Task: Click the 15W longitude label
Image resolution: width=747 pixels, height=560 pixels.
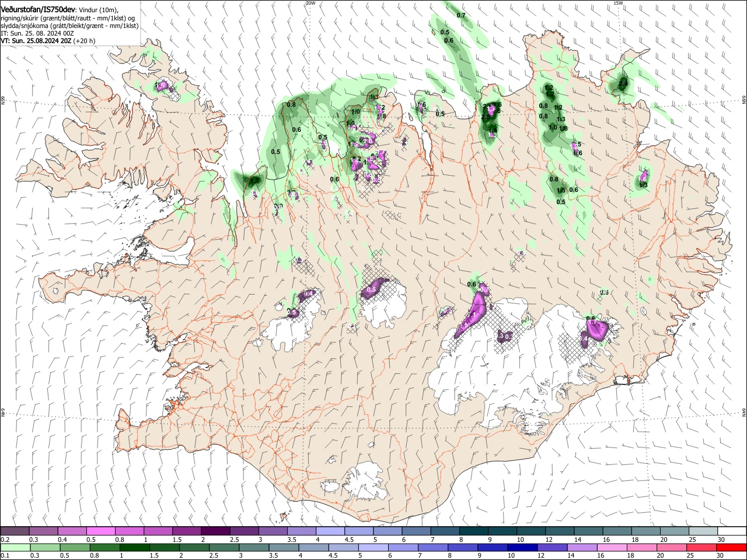Action: click(619, 3)
